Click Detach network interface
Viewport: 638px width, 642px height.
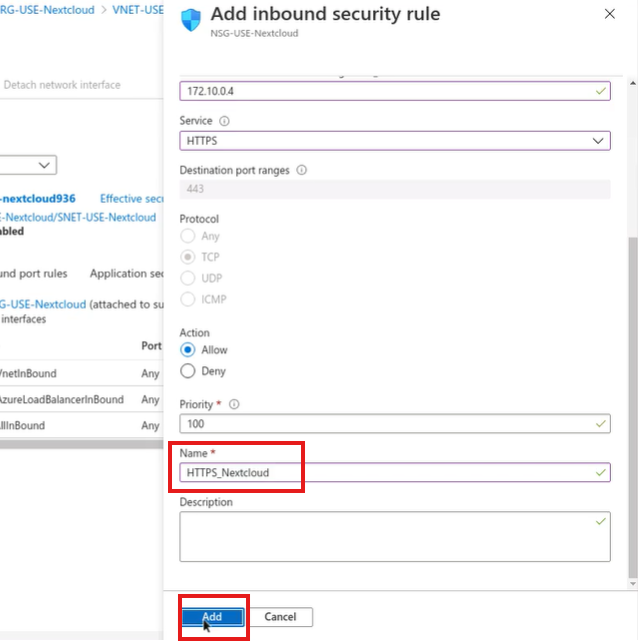62,85
